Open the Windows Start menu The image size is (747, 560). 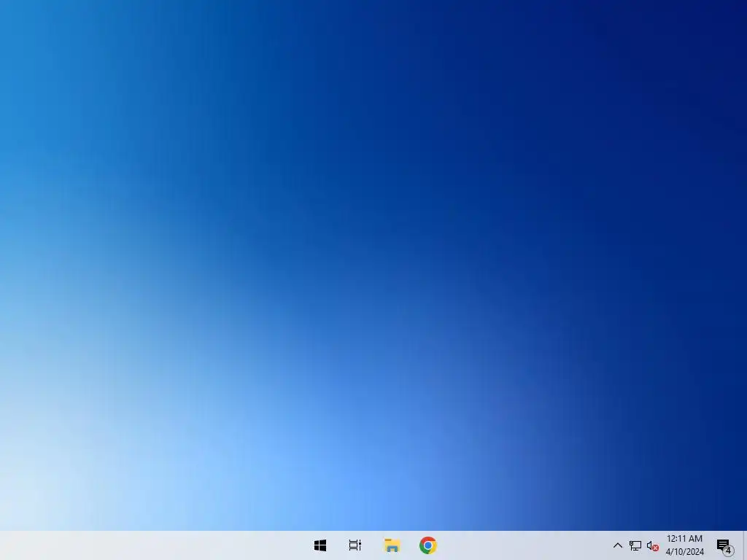click(320, 545)
